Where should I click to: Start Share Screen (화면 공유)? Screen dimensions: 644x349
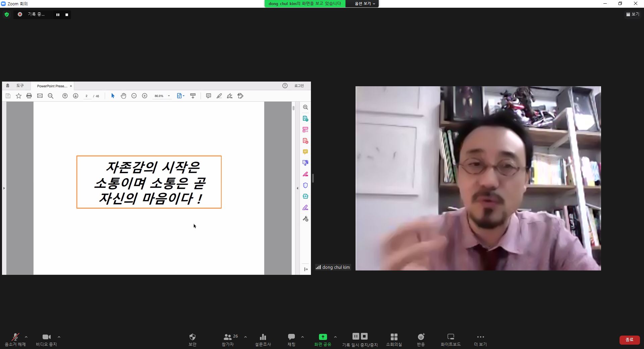(x=322, y=339)
